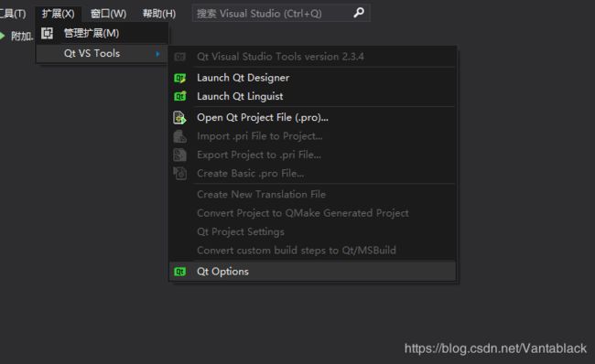
Task: Click the Export Project to .pri icon
Action: [x=179, y=155]
